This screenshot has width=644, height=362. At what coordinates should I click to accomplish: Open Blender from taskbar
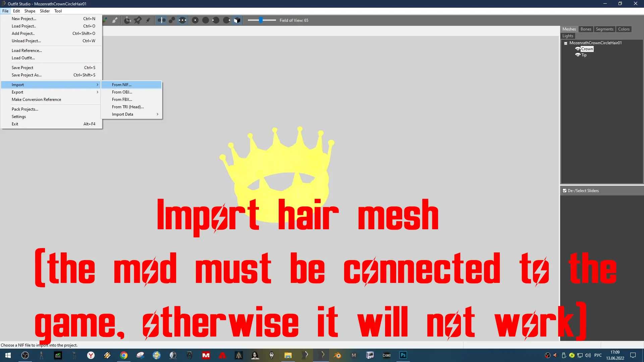[x=337, y=355]
